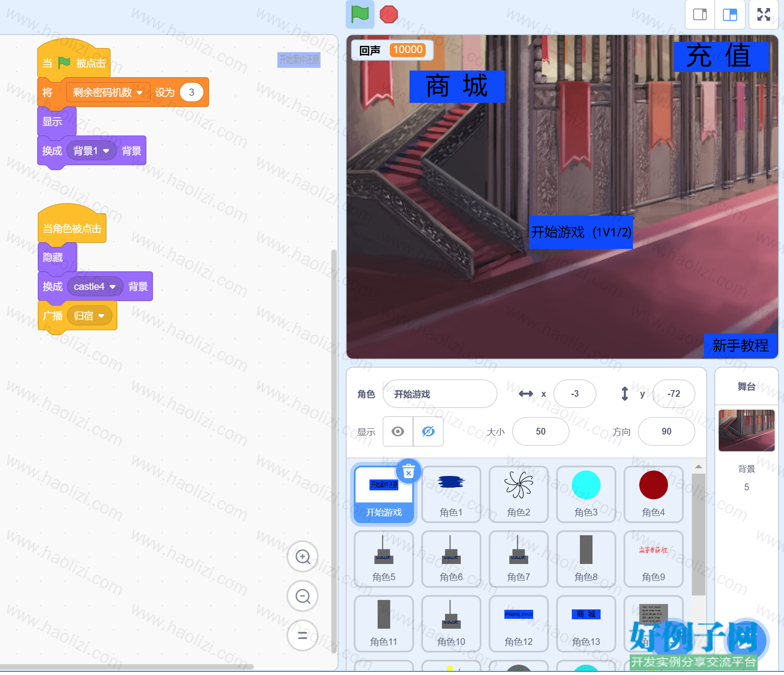Click the sprite list scroll up arrow
The image size is (784, 675).
coord(699,466)
